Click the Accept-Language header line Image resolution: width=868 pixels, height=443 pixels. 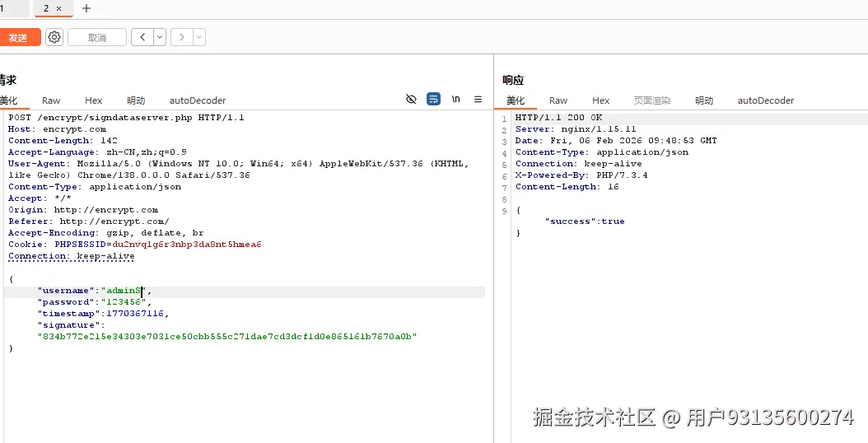(x=97, y=152)
